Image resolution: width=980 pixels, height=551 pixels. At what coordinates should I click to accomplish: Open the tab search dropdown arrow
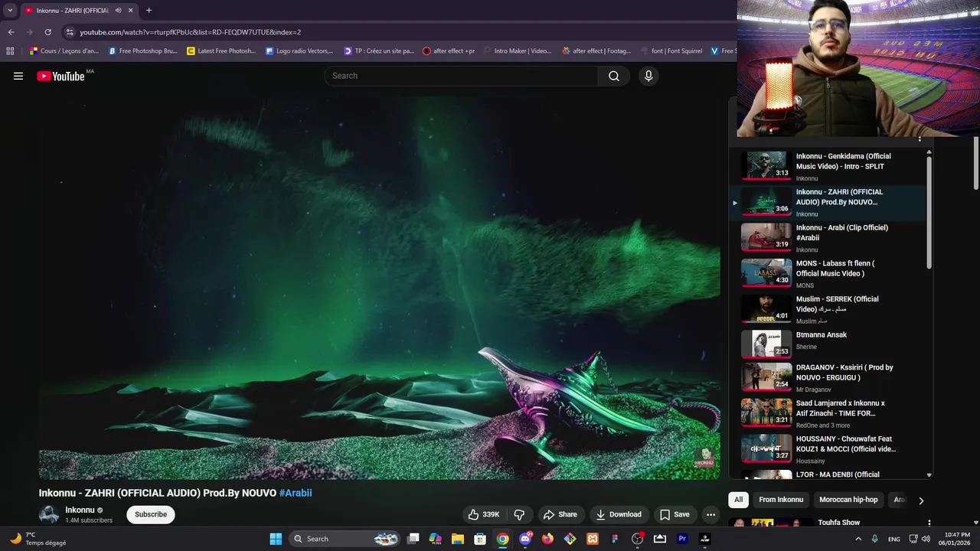pyautogui.click(x=10, y=11)
